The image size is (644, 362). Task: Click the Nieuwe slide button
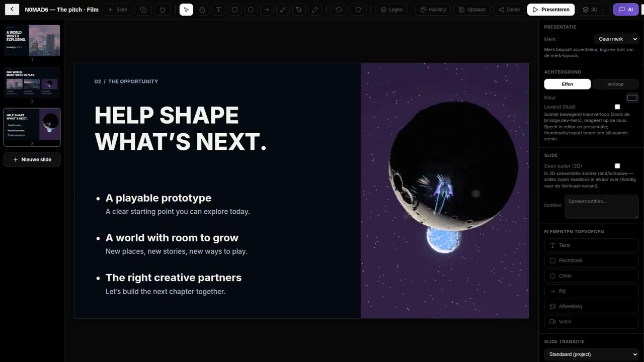(x=32, y=159)
